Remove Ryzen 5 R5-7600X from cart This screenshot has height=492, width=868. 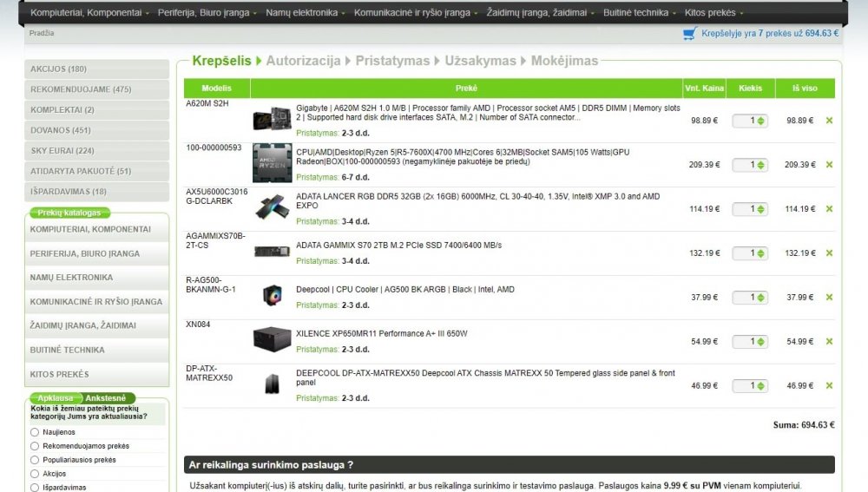click(x=829, y=164)
